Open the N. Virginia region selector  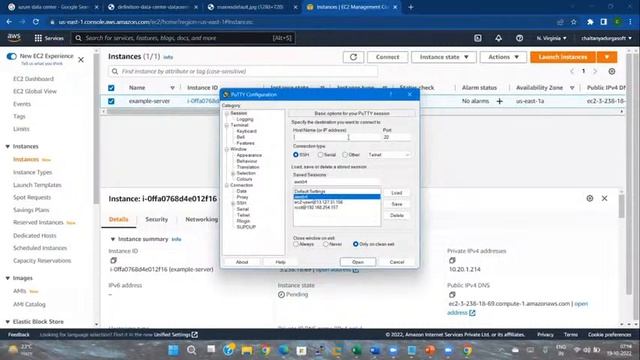tap(551, 38)
